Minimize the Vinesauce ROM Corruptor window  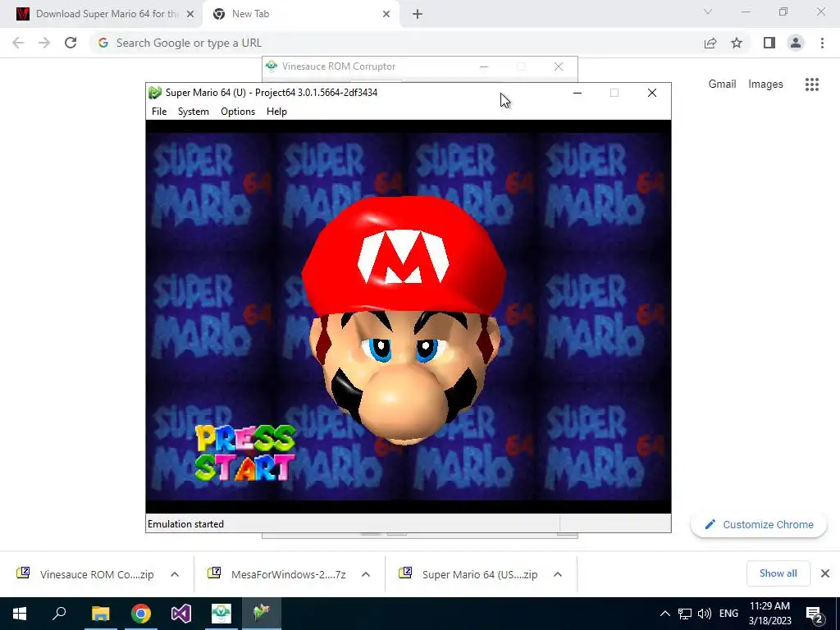click(484, 66)
